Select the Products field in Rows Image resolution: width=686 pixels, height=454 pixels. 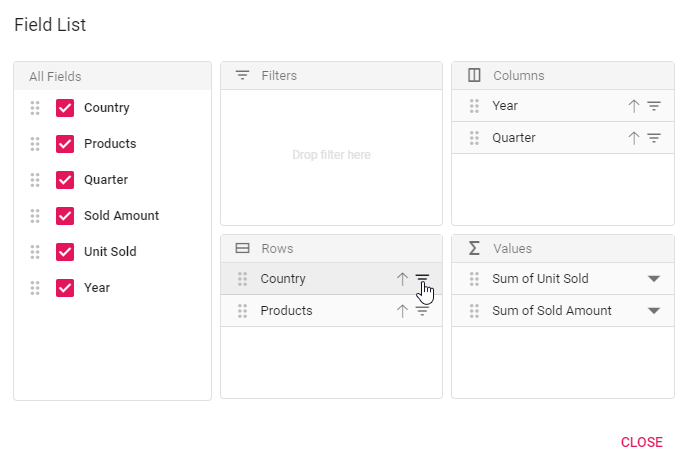coord(331,311)
